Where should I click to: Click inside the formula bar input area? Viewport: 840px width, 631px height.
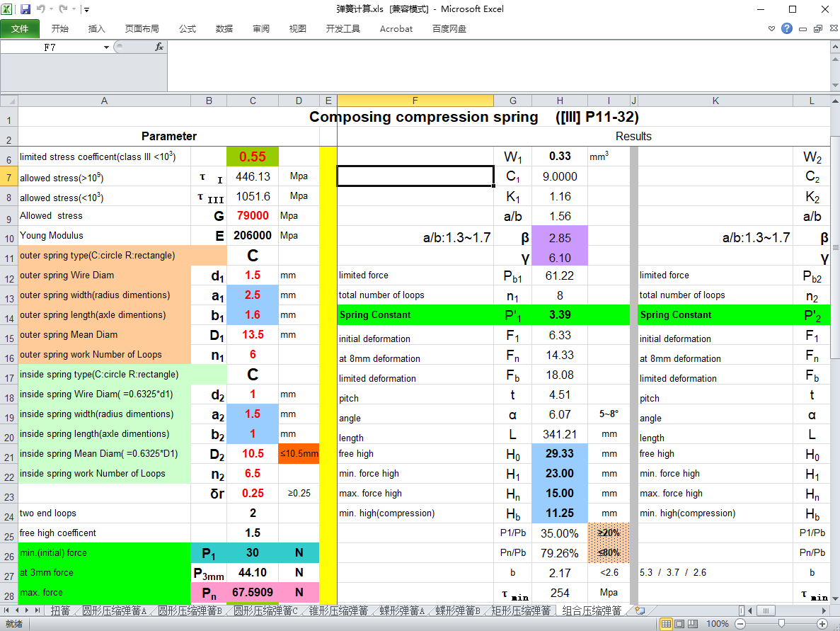(498, 65)
